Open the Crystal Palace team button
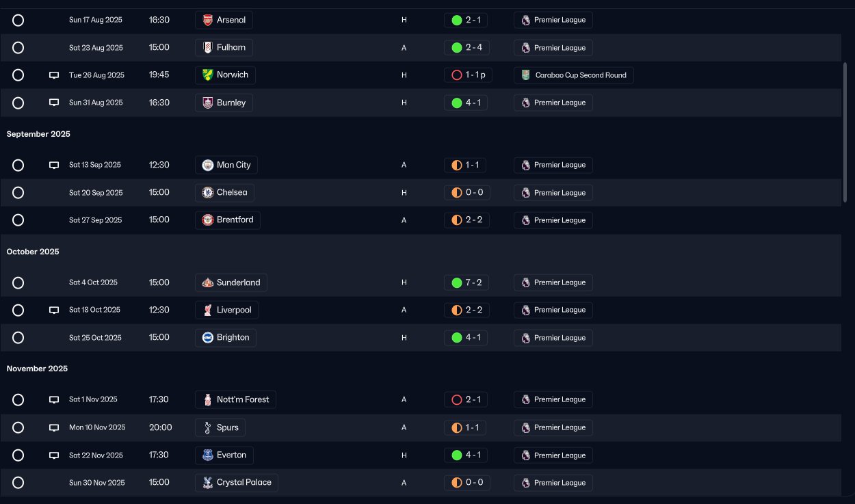The height and width of the screenshot is (504, 855). tap(237, 482)
